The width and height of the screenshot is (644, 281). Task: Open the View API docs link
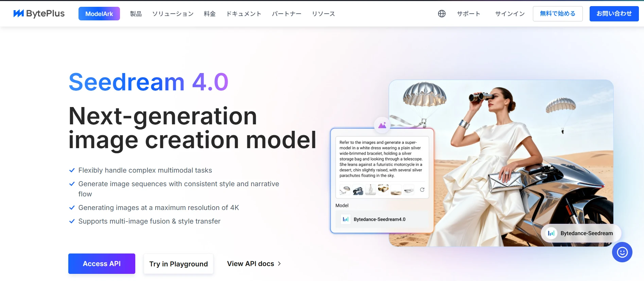[254, 264]
